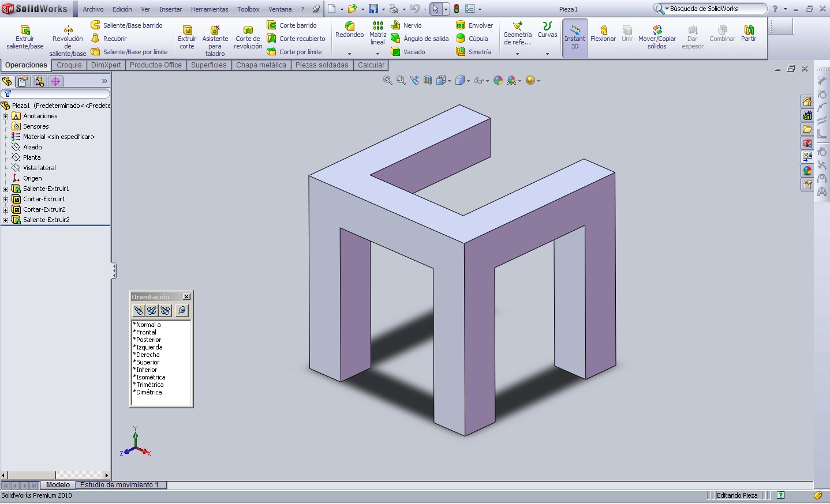
Task: Switch to the PropertyManager panel tab
Action: click(x=23, y=81)
